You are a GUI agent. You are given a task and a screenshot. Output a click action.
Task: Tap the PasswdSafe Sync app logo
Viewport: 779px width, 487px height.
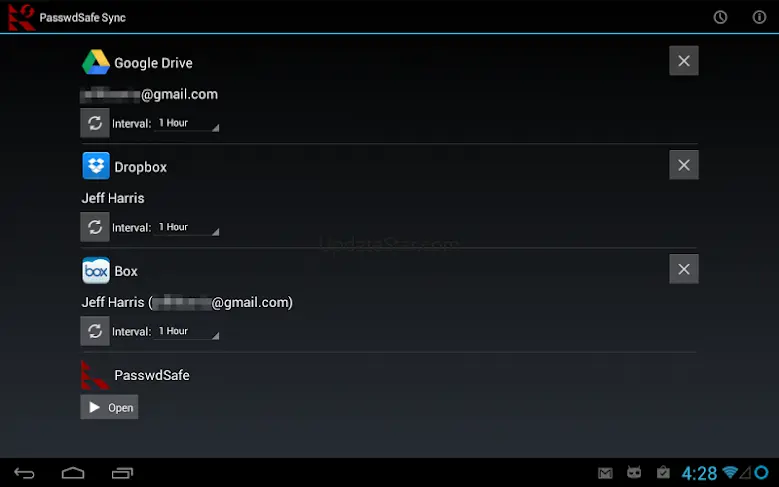[x=21, y=17]
